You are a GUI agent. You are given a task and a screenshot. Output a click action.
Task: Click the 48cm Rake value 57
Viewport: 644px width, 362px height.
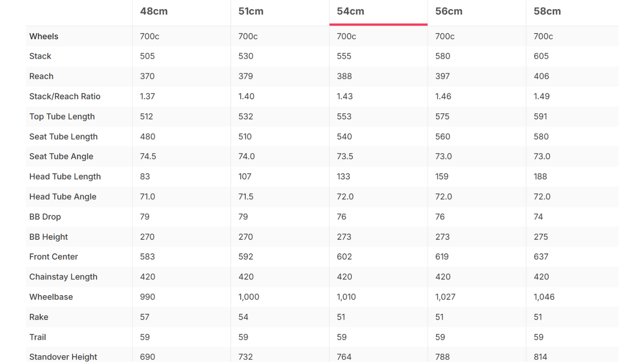(145, 317)
